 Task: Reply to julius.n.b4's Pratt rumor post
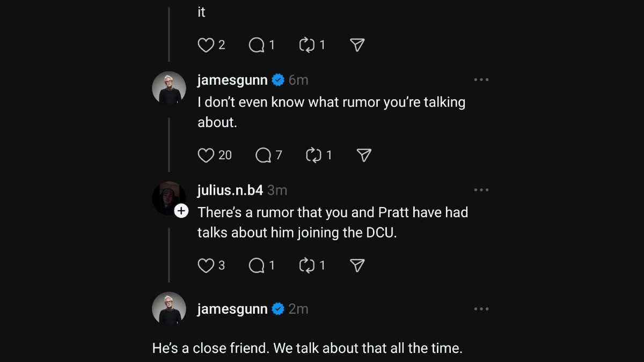point(257,265)
